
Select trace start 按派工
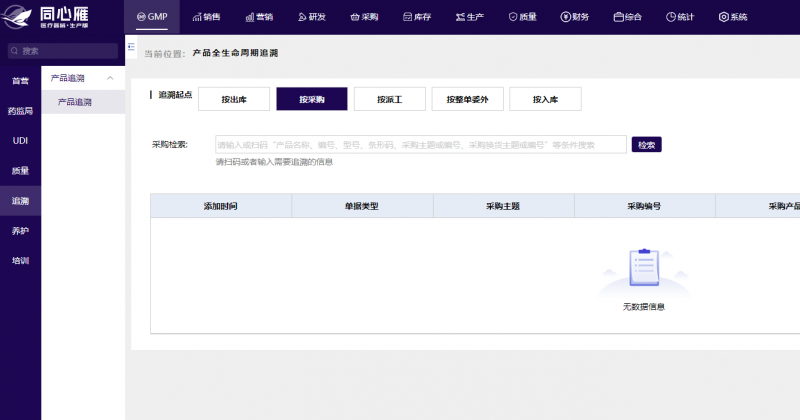click(x=390, y=99)
